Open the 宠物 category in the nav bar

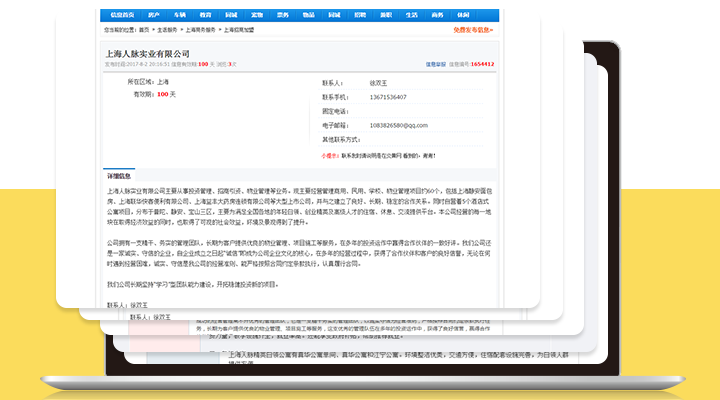click(257, 15)
